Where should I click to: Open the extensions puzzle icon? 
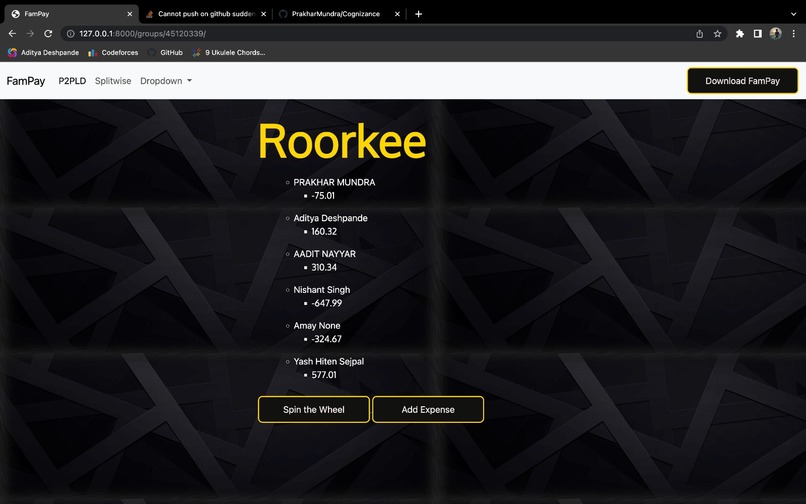pyautogui.click(x=740, y=33)
